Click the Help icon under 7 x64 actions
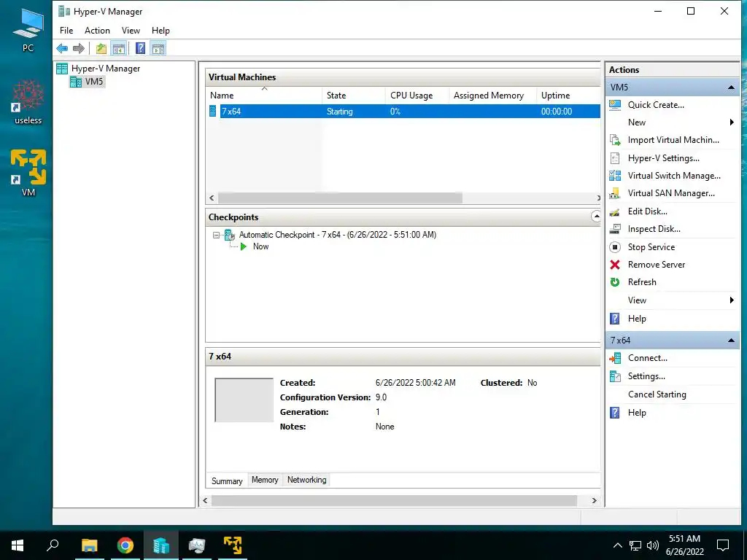The height and width of the screenshot is (560, 747). [x=615, y=413]
